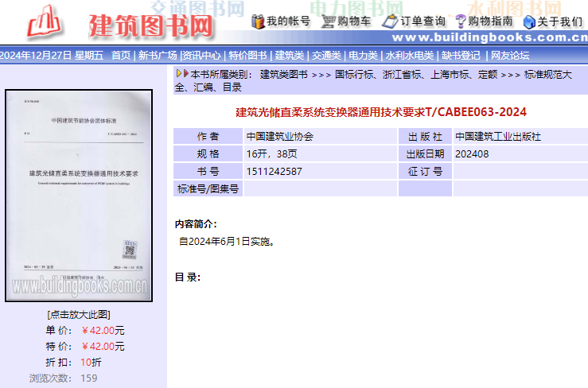Click the book cover thumbnail image
Screen dimensions: 588x388
(x=79, y=196)
